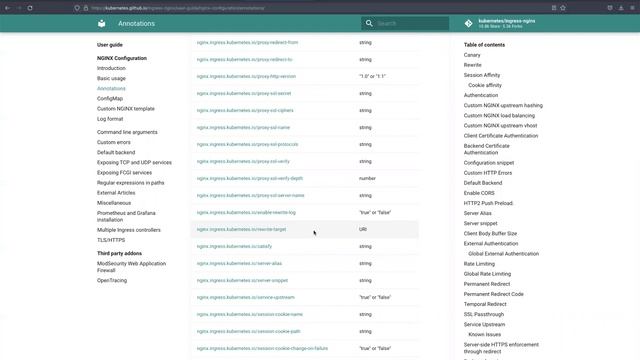This screenshot has width=640, height=360.
Task: Jump to Client Certificate Authentication section
Action: click(501, 136)
